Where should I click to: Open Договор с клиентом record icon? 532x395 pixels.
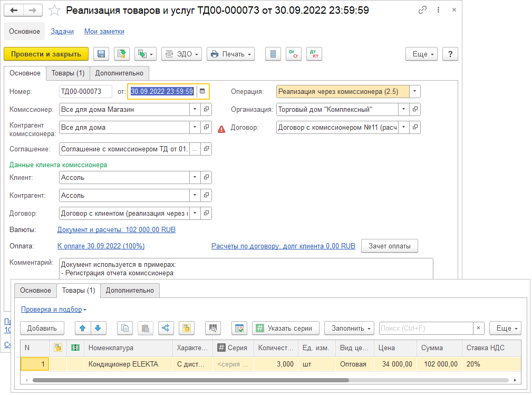pyautogui.click(x=206, y=213)
